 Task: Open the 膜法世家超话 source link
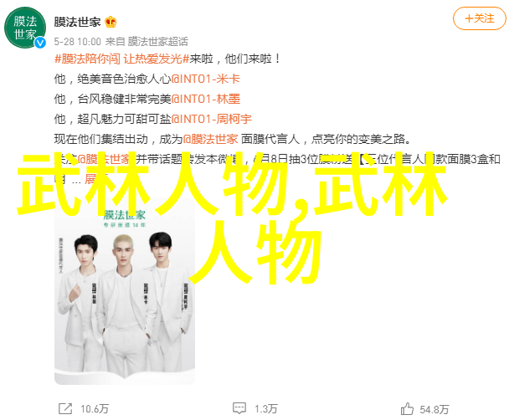[157, 42]
